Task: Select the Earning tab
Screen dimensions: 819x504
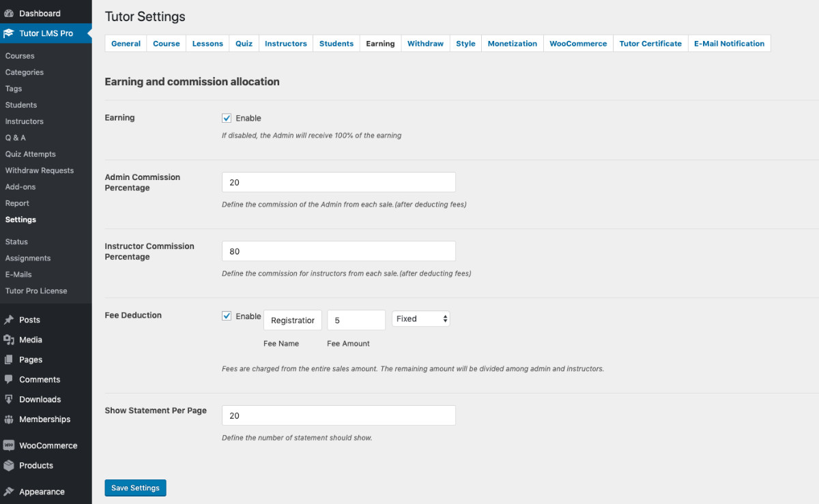Action: [x=380, y=43]
